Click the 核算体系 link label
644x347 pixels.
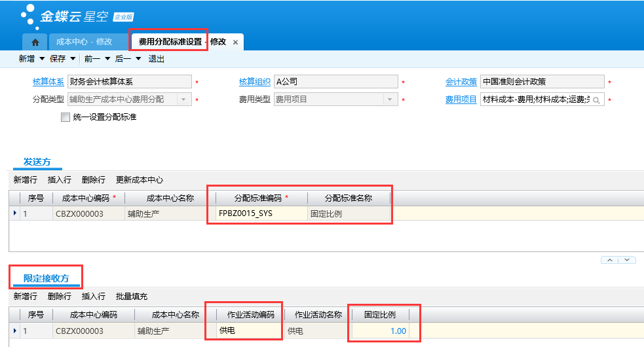48,82
